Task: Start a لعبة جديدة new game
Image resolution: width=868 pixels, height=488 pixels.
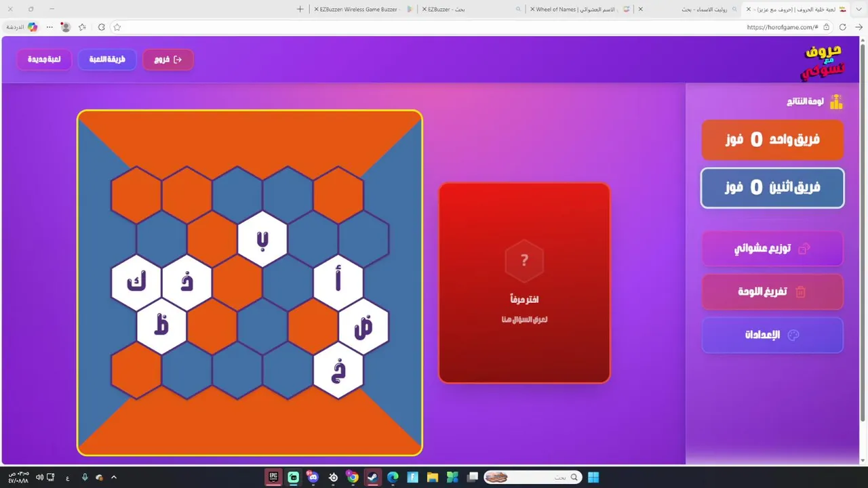Action: (x=44, y=60)
